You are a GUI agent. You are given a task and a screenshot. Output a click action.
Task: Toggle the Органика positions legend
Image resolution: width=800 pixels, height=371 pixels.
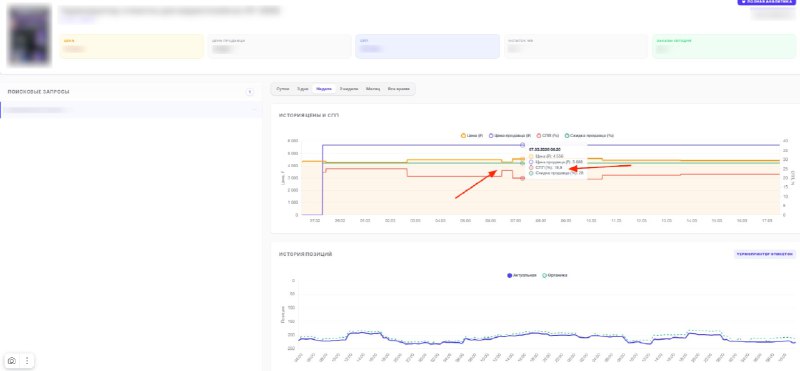[x=554, y=275]
